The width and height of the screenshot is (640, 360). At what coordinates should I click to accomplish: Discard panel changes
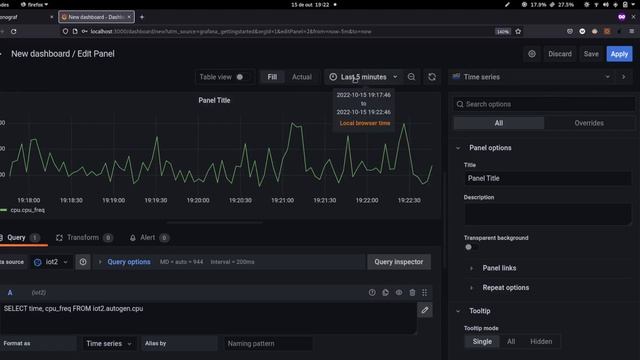pos(560,54)
